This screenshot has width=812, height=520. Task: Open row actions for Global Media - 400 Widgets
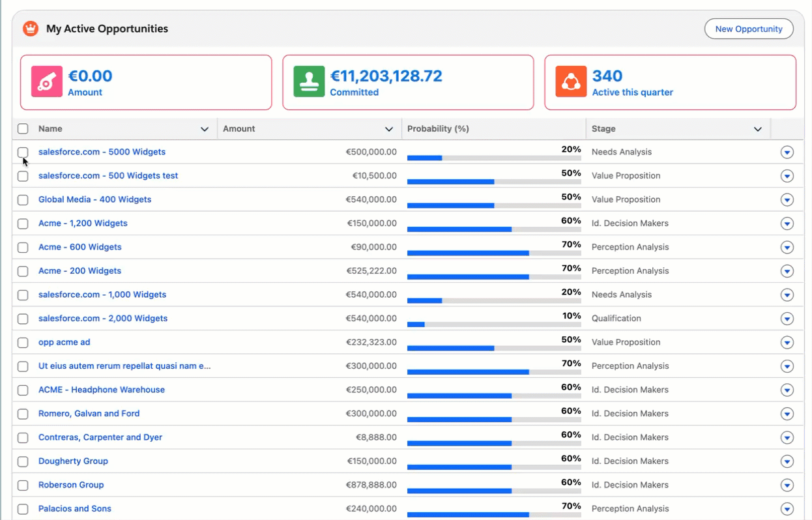(x=787, y=199)
